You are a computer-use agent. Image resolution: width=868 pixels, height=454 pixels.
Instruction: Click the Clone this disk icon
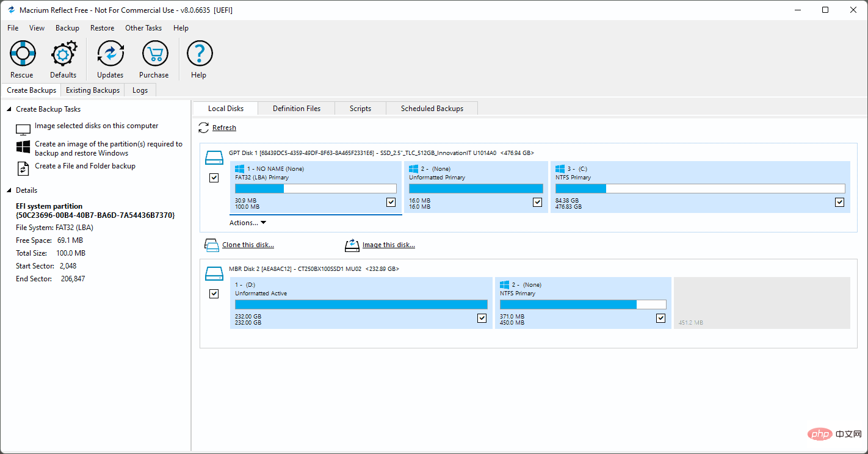(x=211, y=245)
